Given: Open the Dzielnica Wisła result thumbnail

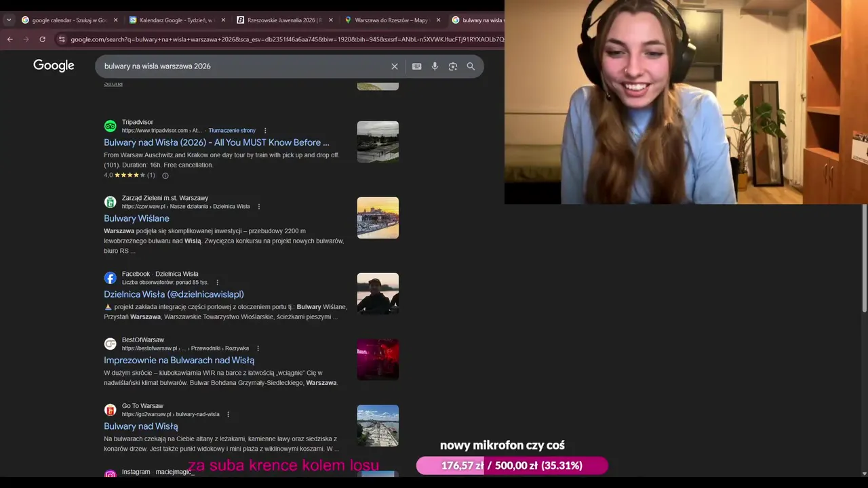Looking at the screenshot, I should point(378,293).
